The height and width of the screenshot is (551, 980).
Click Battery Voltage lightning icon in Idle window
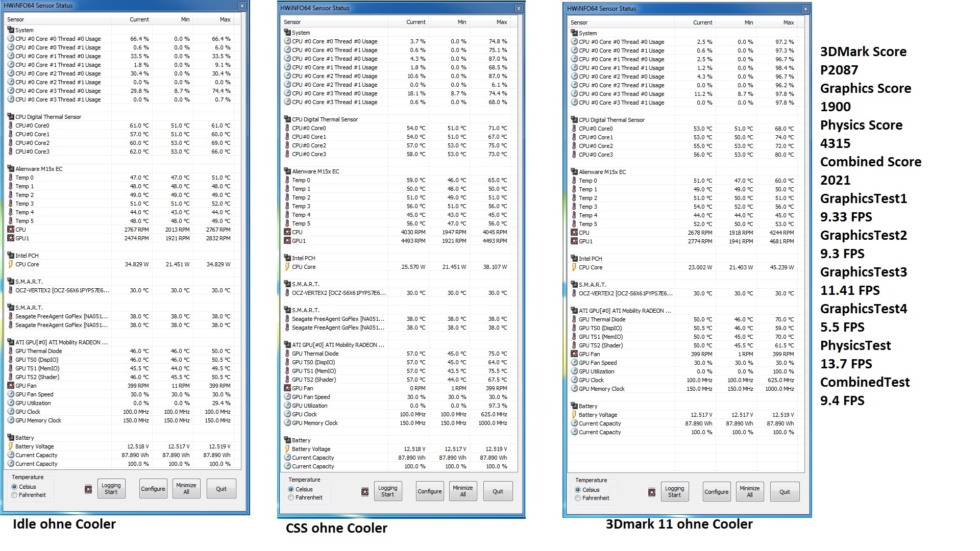11,446
